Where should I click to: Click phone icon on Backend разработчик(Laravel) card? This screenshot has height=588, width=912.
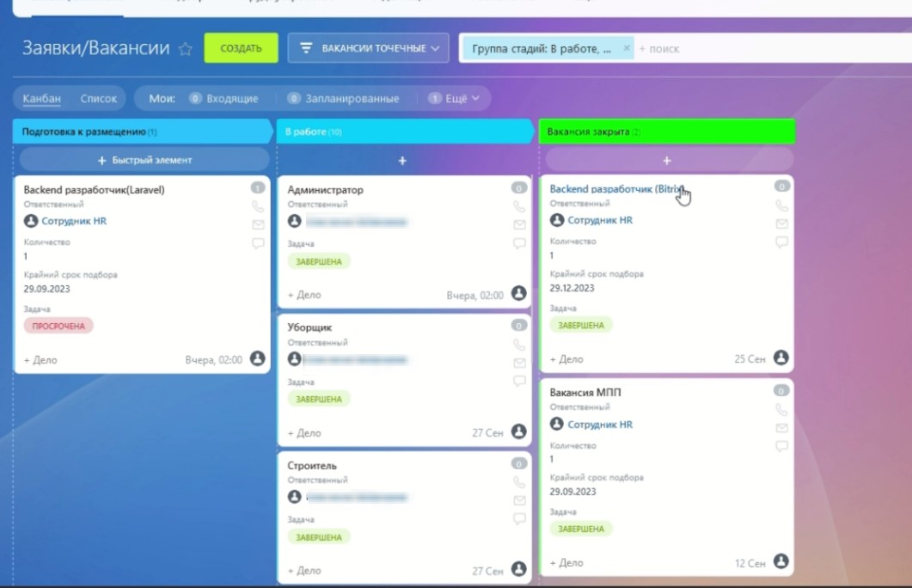(257, 206)
